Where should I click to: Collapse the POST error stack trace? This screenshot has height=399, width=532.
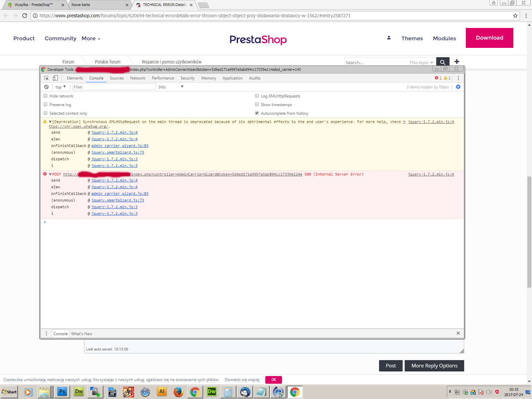[50, 174]
